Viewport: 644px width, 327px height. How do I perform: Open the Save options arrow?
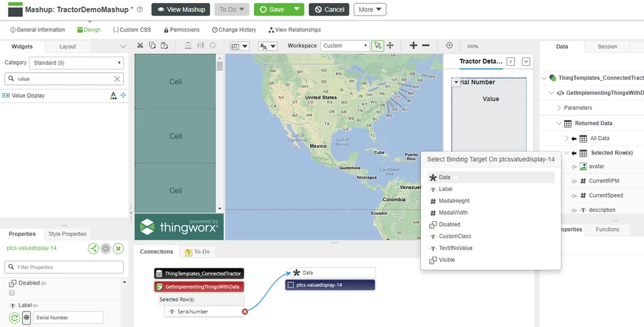[297, 10]
